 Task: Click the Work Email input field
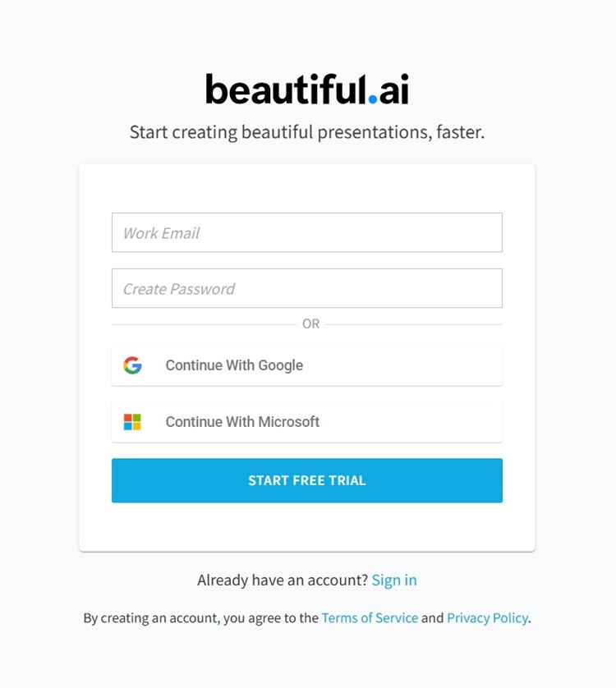tap(307, 232)
